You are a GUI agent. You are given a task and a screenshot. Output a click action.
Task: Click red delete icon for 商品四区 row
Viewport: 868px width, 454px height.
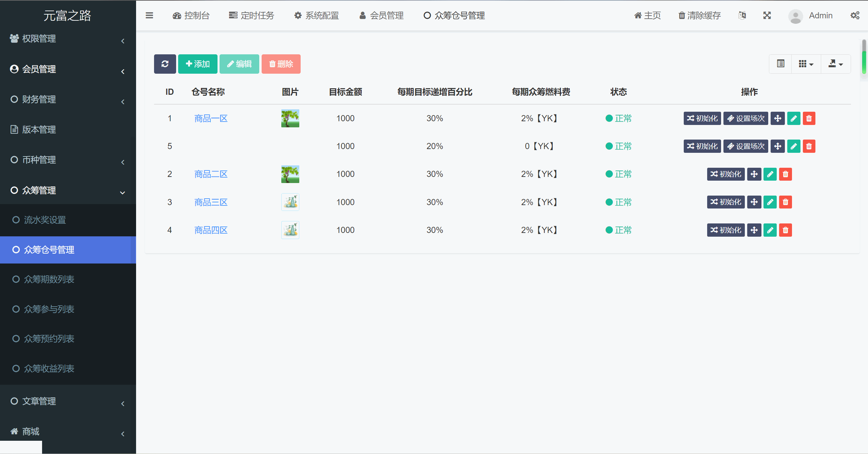[785, 230]
